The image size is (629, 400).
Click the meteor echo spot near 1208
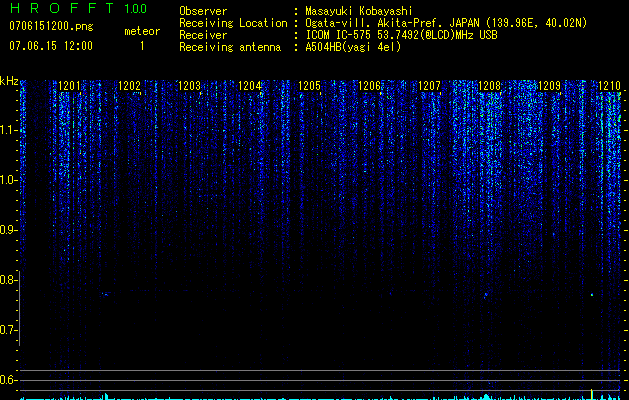(486, 295)
